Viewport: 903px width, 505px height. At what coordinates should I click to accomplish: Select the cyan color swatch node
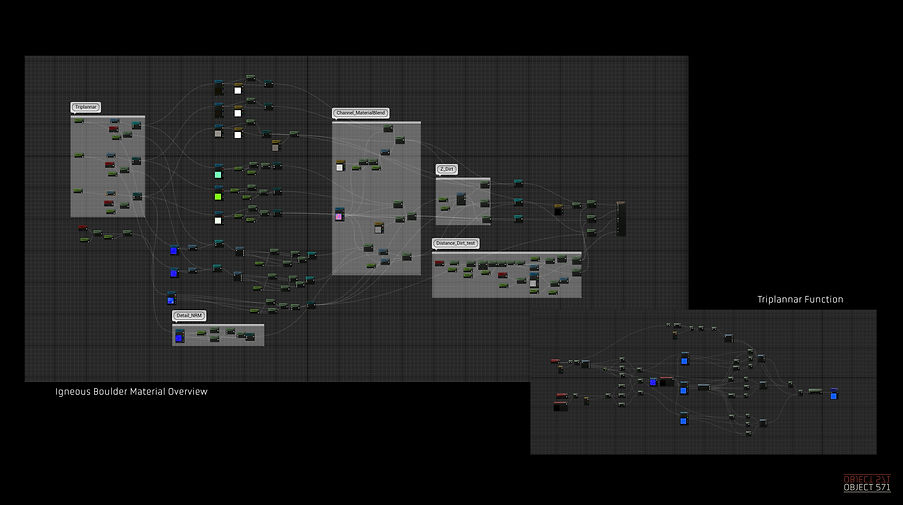coord(218,173)
